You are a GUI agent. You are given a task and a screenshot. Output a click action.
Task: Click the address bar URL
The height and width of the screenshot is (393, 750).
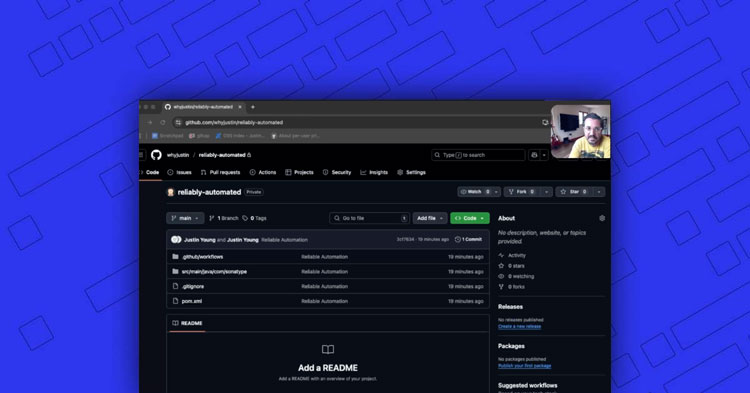[234, 122]
